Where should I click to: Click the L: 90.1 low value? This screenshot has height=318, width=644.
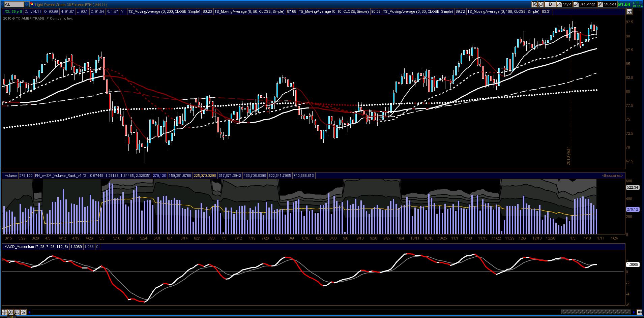[82, 11]
